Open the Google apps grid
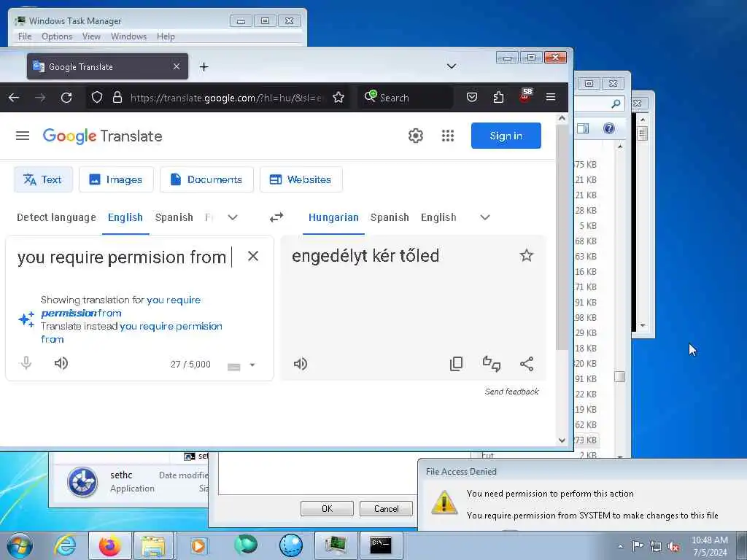The image size is (747, 560). [448, 136]
